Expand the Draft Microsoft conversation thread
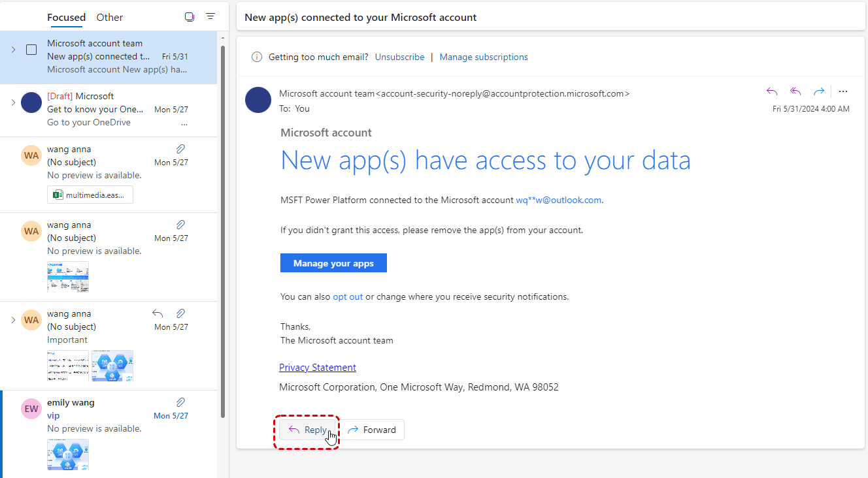 [13, 103]
